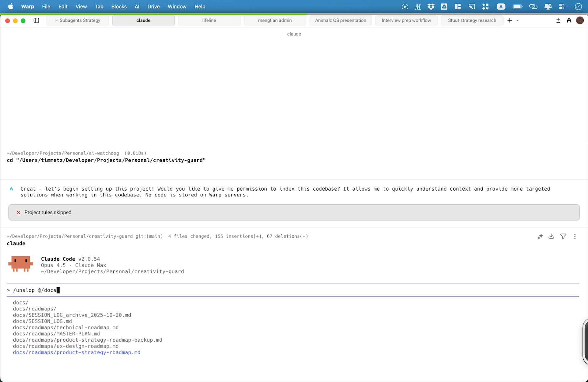Click the Dropbox icon in menu bar

tap(431, 6)
